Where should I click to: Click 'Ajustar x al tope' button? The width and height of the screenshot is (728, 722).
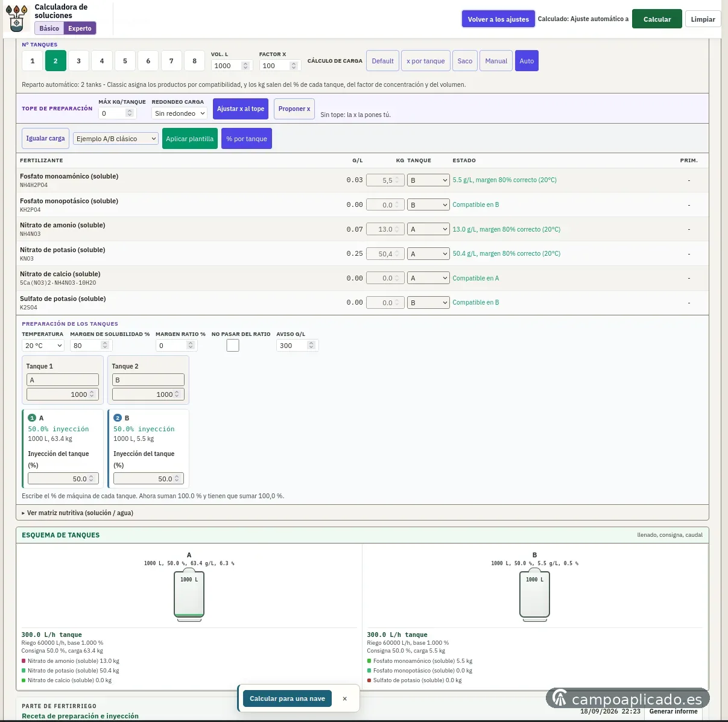[x=241, y=109]
